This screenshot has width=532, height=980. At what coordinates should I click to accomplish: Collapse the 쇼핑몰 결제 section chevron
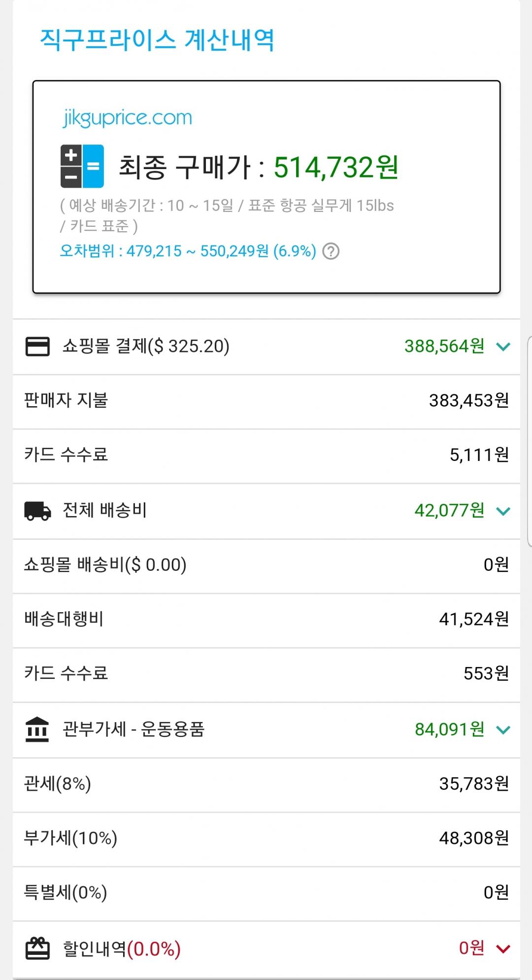[x=503, y=347]
